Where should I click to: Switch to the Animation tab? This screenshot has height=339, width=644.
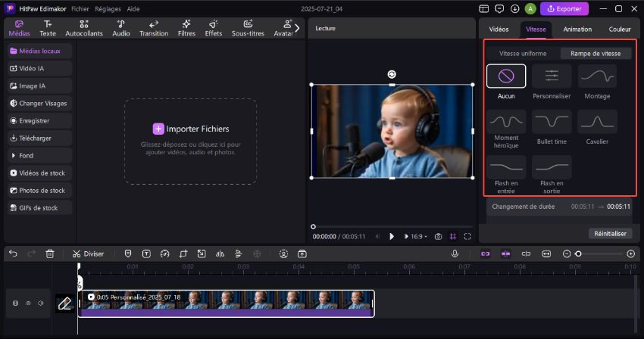[x=577, y=30]
